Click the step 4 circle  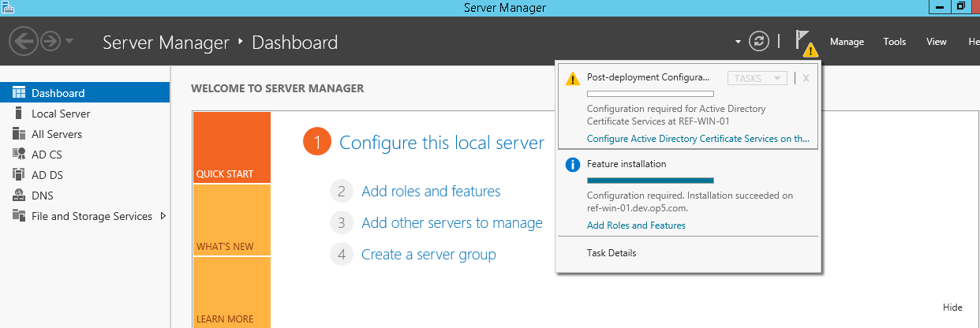coord(341,255)
